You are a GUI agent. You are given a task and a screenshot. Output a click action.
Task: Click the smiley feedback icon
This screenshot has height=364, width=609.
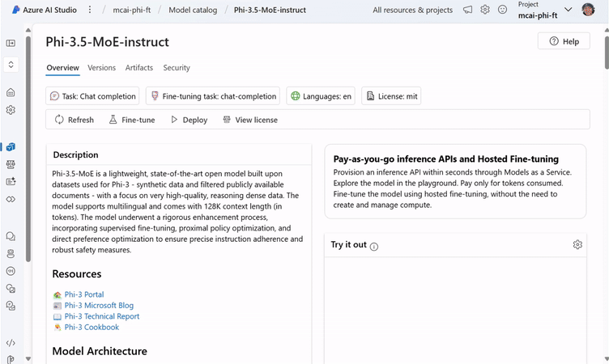[502, 10]
